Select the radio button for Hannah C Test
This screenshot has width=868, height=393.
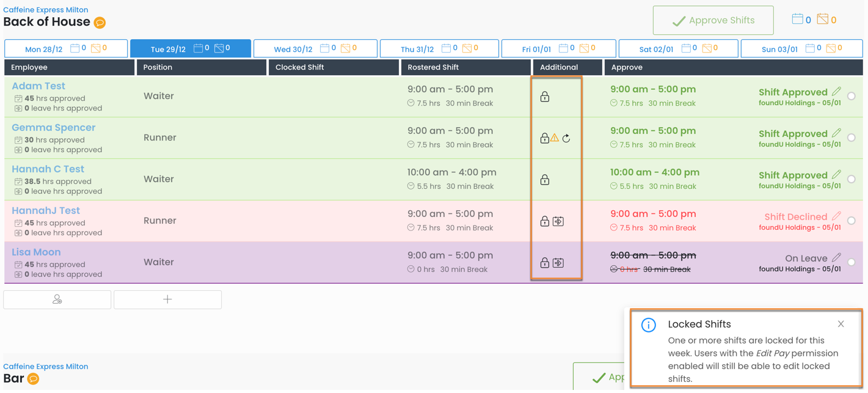(x=851, y=179)
